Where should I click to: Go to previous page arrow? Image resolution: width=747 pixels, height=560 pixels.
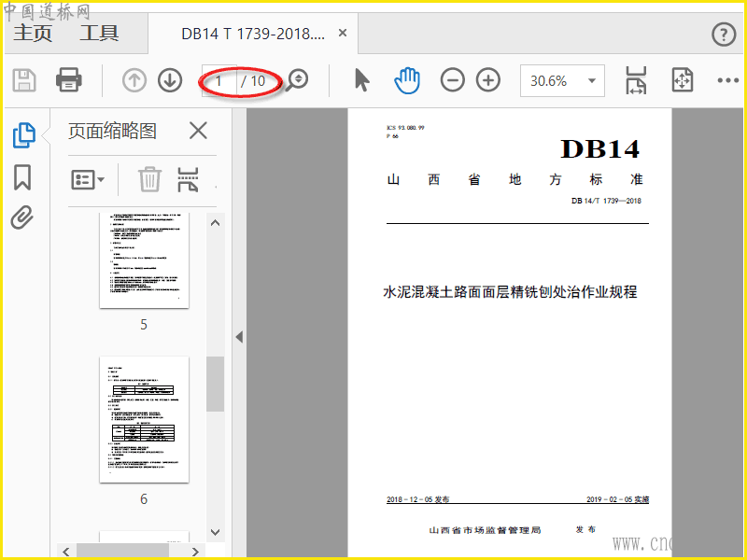coord(134,80)
